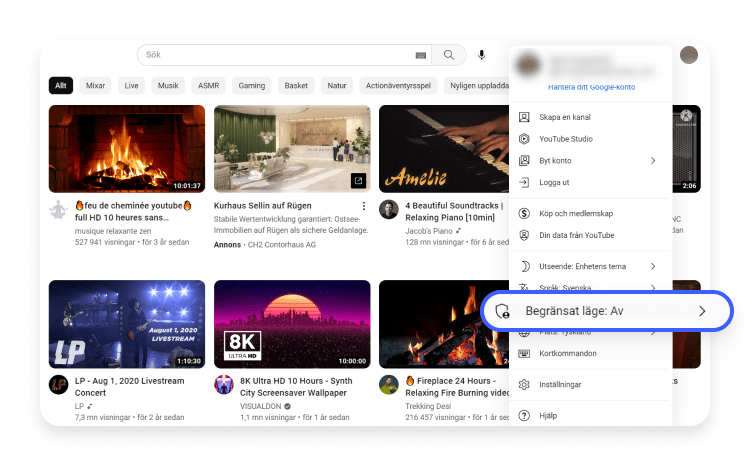
Task: Open Din data från YouTube entry
Action: 590,235
